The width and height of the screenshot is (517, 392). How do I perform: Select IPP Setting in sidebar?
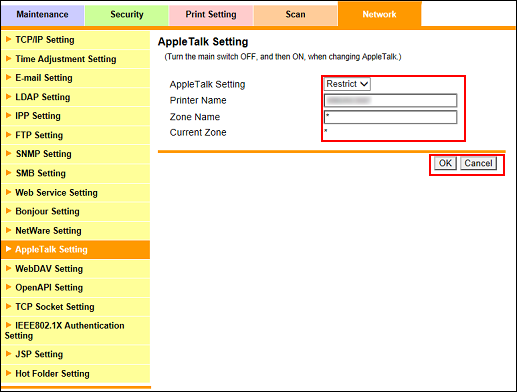[75, 116]
